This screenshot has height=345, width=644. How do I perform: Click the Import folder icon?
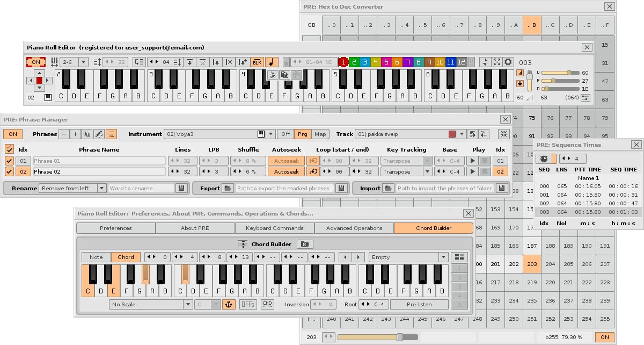(x=387, y=189)
